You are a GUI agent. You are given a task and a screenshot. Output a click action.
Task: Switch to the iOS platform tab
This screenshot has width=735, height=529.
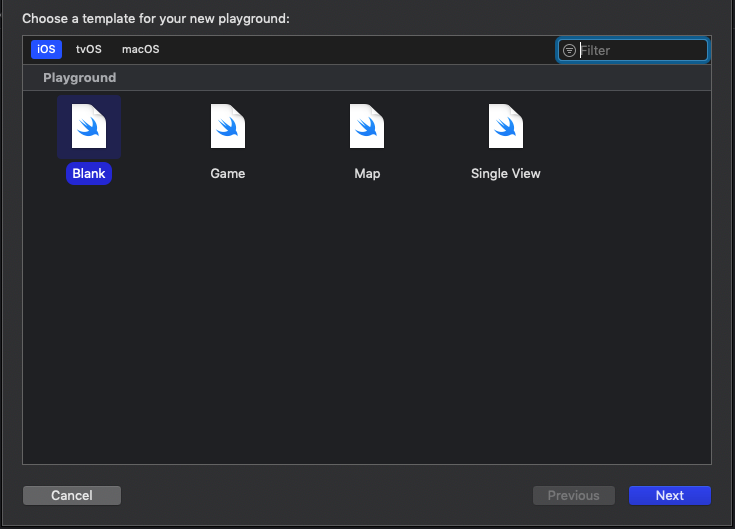point(47,49)
